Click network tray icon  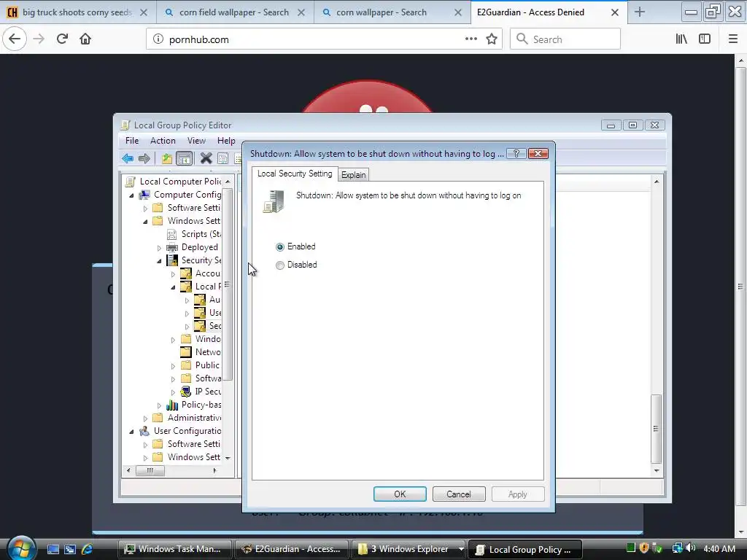(x=677, y=548)
